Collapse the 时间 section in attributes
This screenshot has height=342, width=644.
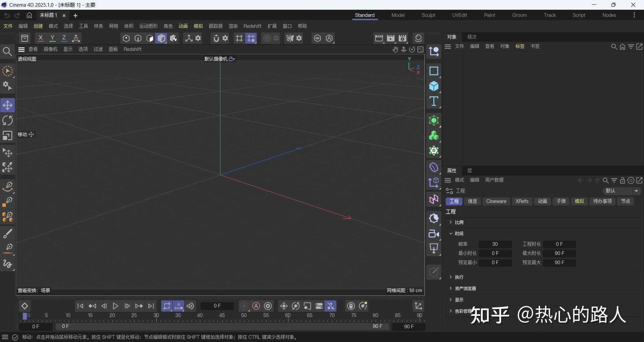tap(451, 234)
